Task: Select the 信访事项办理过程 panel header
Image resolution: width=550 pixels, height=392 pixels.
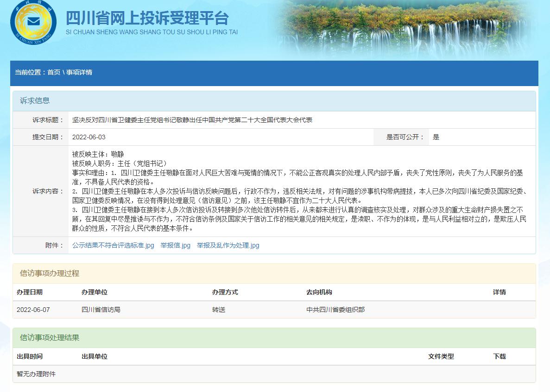Action: (274, 273)
